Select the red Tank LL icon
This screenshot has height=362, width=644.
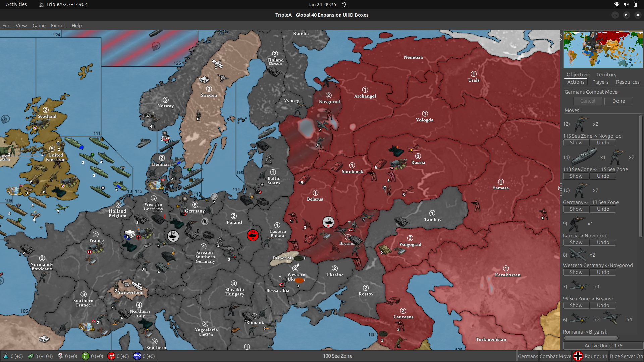[111, 356]
